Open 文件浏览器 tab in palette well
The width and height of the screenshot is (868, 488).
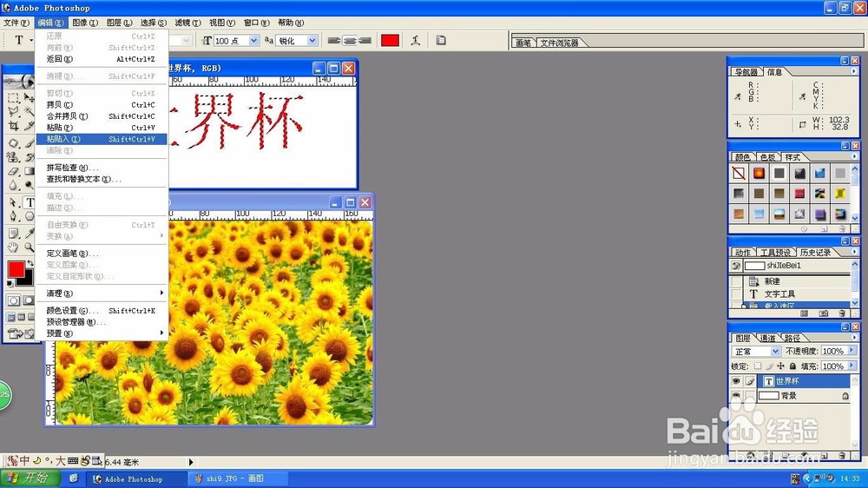559,43
